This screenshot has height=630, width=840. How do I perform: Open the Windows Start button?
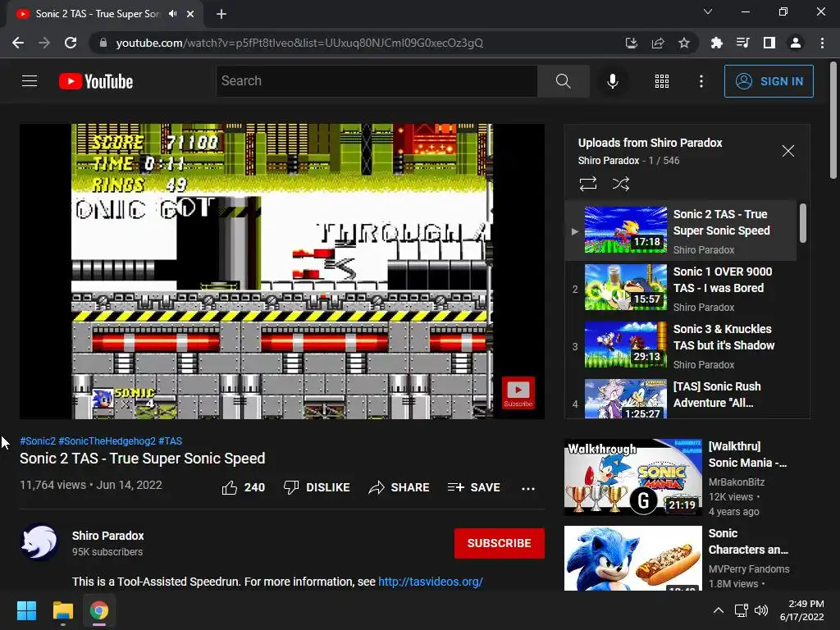(26, 610)
